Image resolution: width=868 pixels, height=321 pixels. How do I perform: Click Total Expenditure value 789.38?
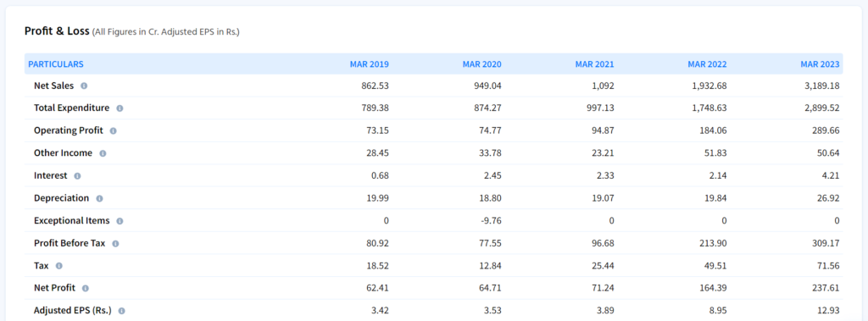pyautogui.click(x=375, y=108)
